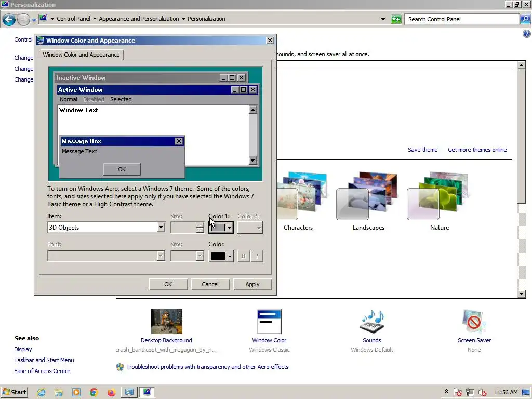Open the recent pages dropdown arrow
The height and width of the screenshot is (399, 532).
[x=34, y=20]
